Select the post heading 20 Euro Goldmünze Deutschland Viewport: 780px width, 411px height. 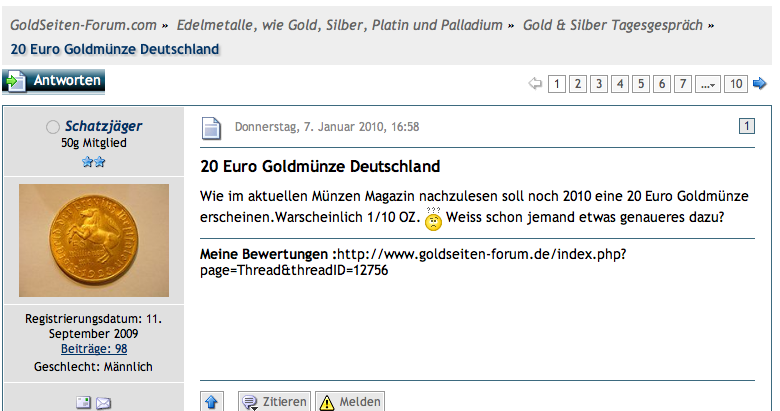coord(320,166)
